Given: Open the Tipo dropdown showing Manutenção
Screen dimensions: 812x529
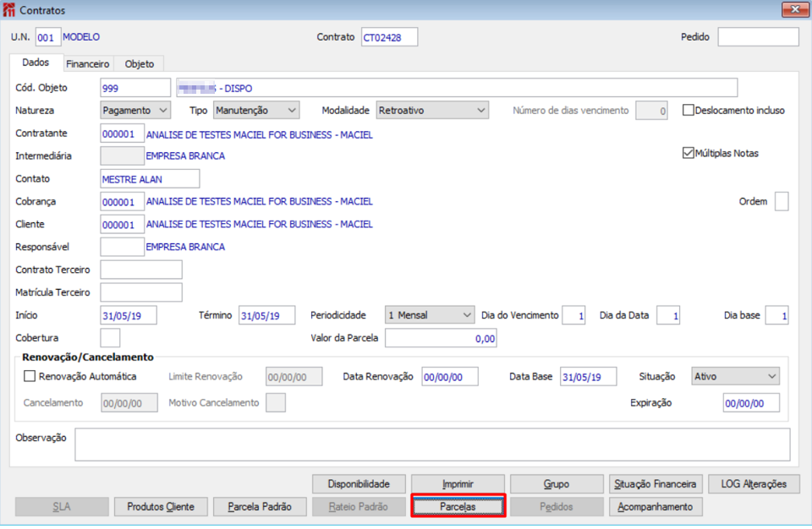Looking at the screenshot, I should coord(255,110).
